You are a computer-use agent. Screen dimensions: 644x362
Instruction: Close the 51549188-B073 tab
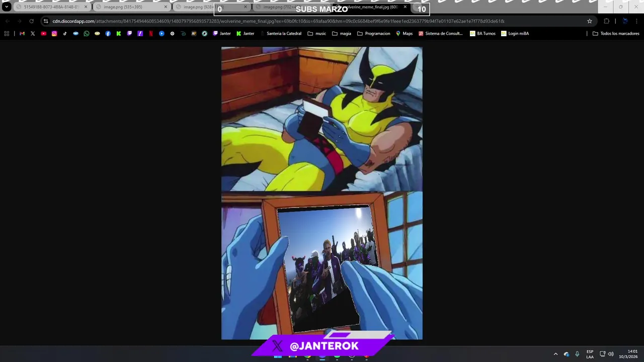coord(86,7)
